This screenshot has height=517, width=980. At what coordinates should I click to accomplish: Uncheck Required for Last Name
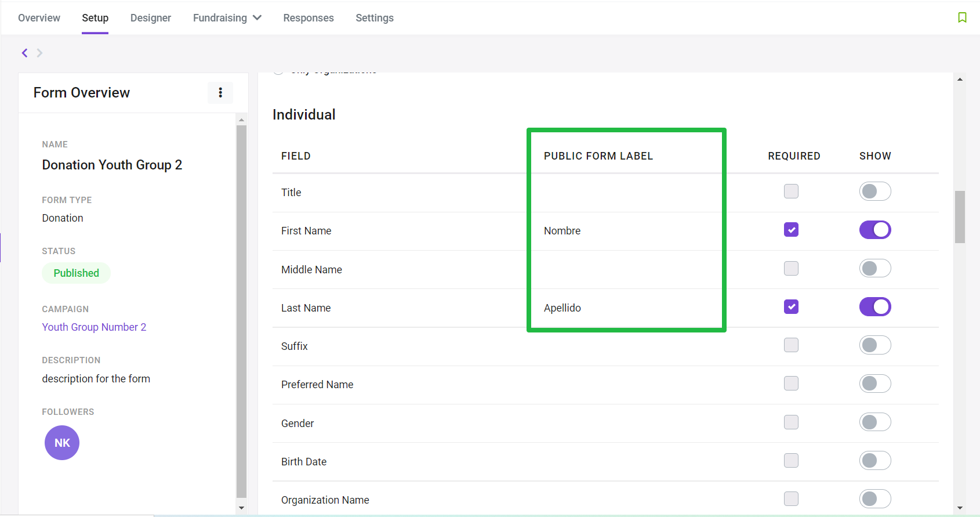(791, 306)
